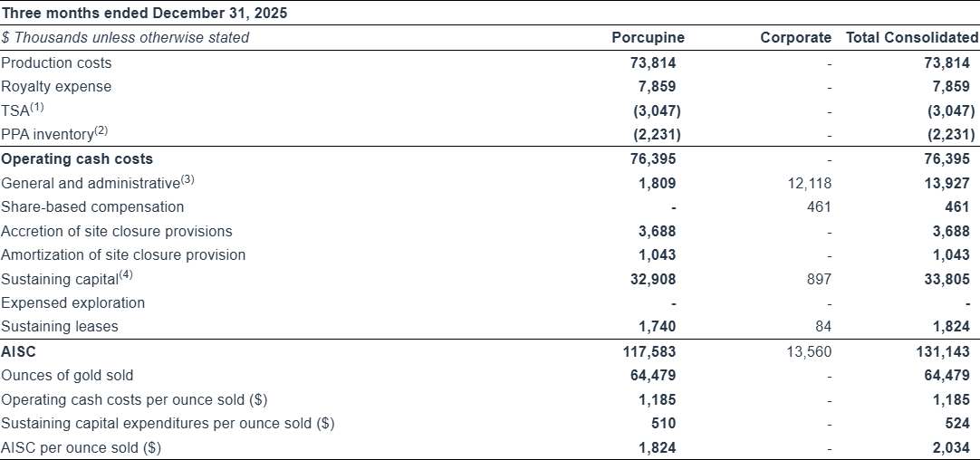Click the Corporate General and administrative value 12,118
Image resolution: width=980 pixels, height=460 pixels.
pos(810,184)
